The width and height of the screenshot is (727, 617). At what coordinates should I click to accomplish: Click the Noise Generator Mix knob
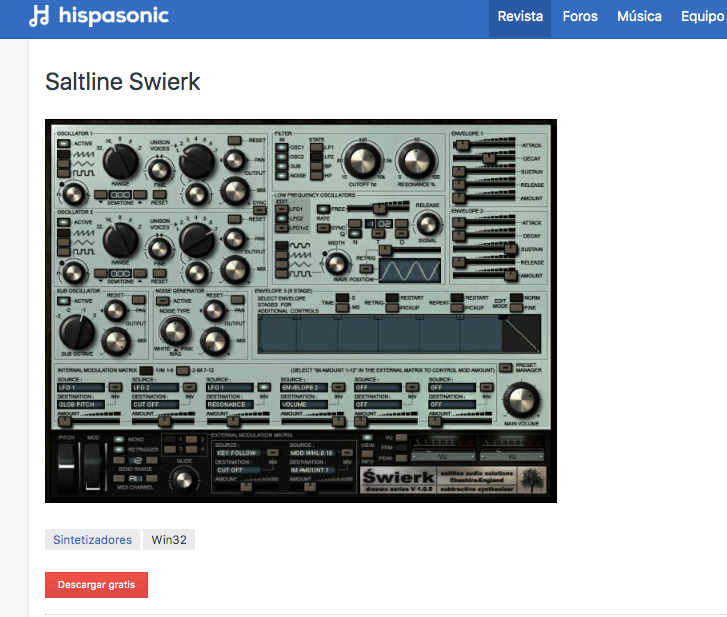(x=215, y=342)
